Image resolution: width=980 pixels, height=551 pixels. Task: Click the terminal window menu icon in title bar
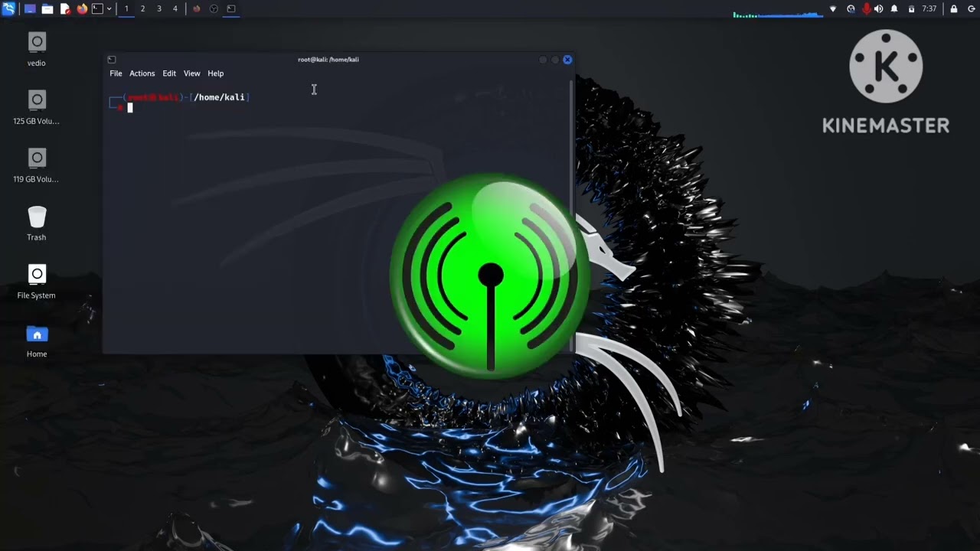pos(112,60)
